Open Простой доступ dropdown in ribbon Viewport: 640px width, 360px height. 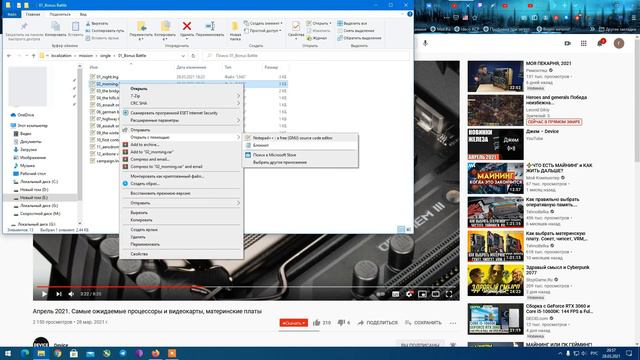pyautogui.click(x=263, y=31)
